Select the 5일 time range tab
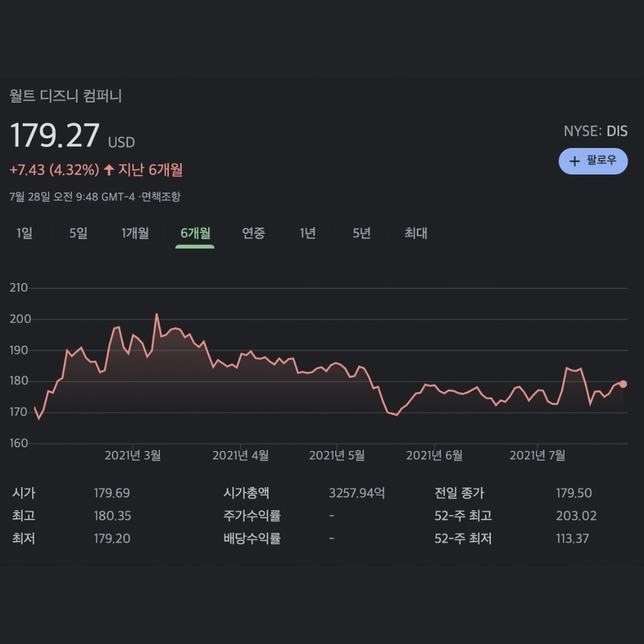This screenshot has height=644, width=644. [78, 233]
